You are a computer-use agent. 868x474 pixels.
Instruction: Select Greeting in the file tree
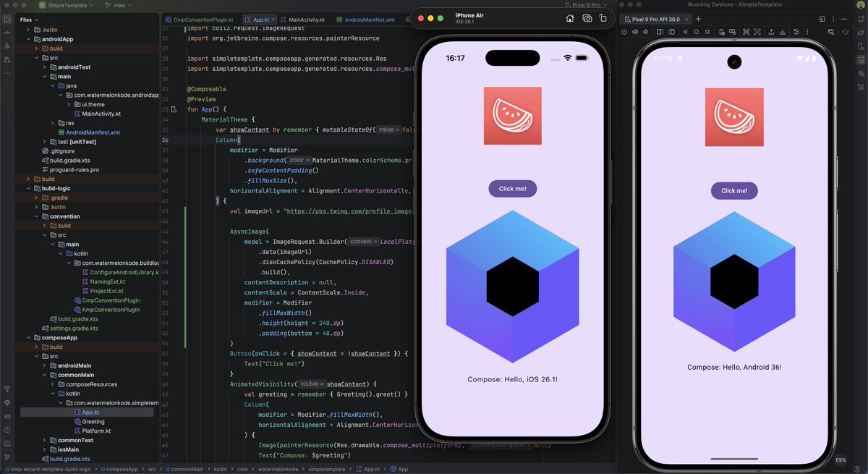89,421
